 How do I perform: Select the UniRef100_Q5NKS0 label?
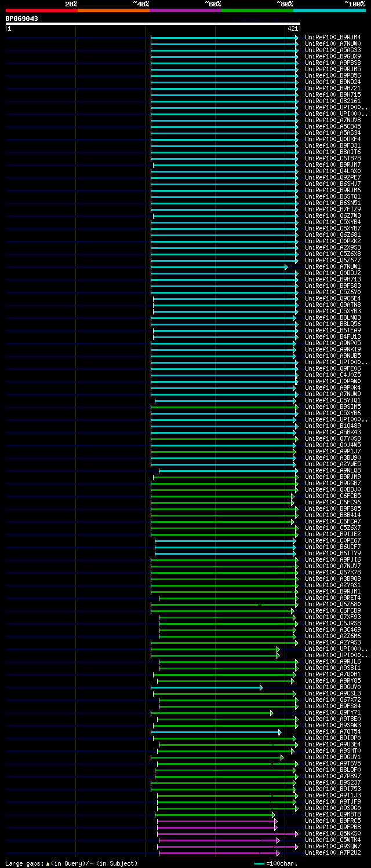(x=333, y=833)
